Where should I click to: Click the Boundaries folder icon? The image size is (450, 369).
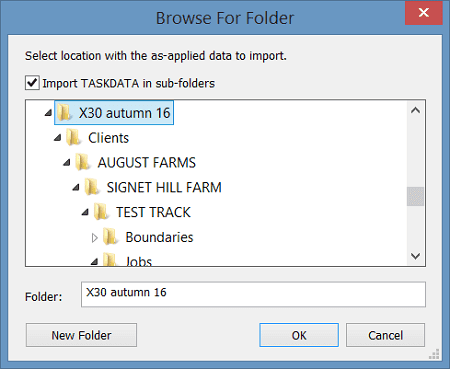pos(111,237)
